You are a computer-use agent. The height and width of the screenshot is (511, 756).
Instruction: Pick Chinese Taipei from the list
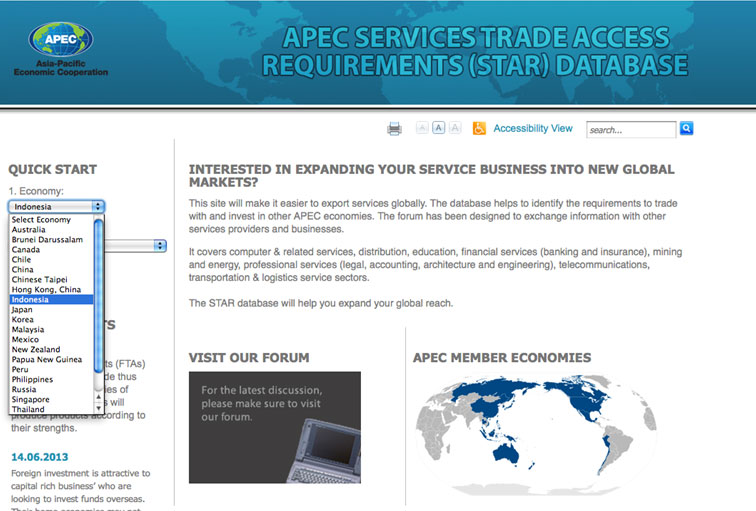(x=52, y=280)
